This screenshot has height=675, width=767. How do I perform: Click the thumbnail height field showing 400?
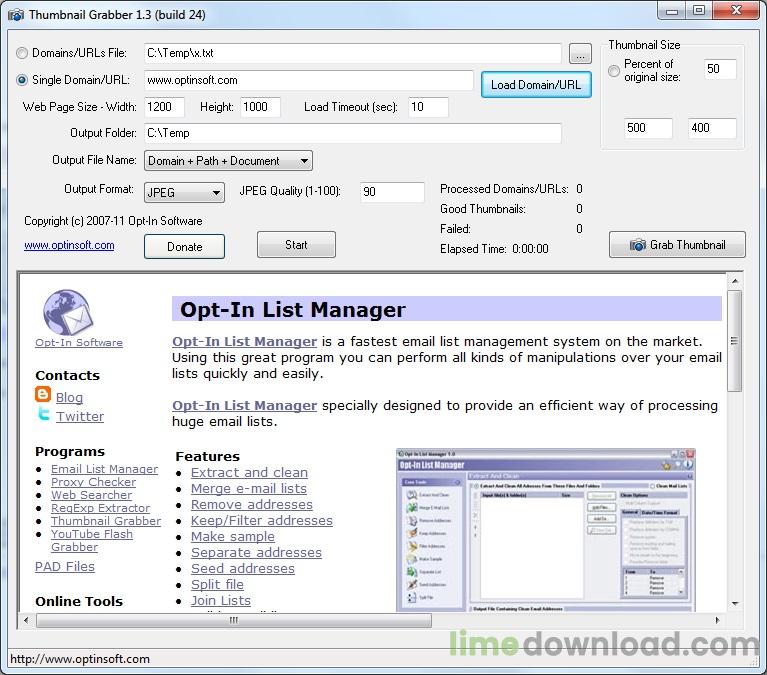tap(712, 128)
